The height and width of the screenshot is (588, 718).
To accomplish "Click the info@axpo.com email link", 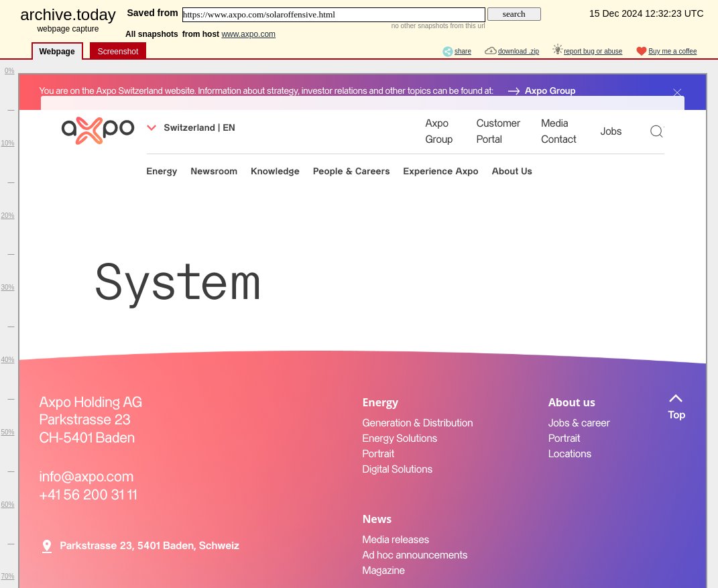I will pyautogui.click(x=86, y=477).
